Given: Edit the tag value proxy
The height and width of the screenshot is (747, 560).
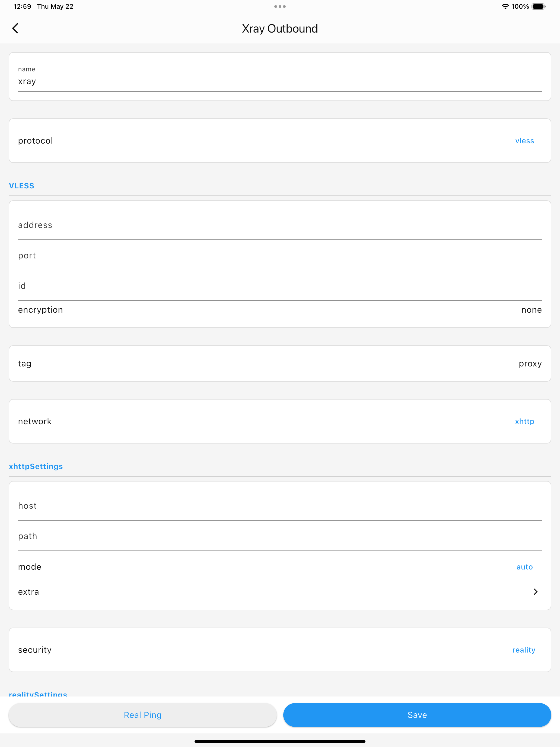Looking at the screenshot, I should click(x=530, y=364).
